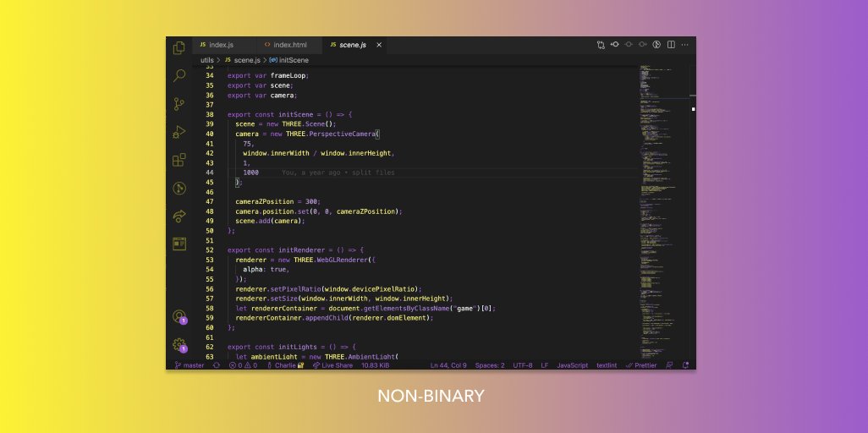Image resolution: width=868 pixels, height=433 pixels.
Task: Click the open changes compare icon
Action: pos(601,45)
